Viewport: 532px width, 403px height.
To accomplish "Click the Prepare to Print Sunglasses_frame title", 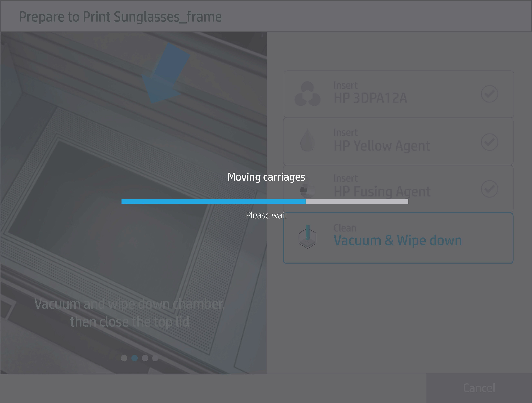I will tap(120, 17).
